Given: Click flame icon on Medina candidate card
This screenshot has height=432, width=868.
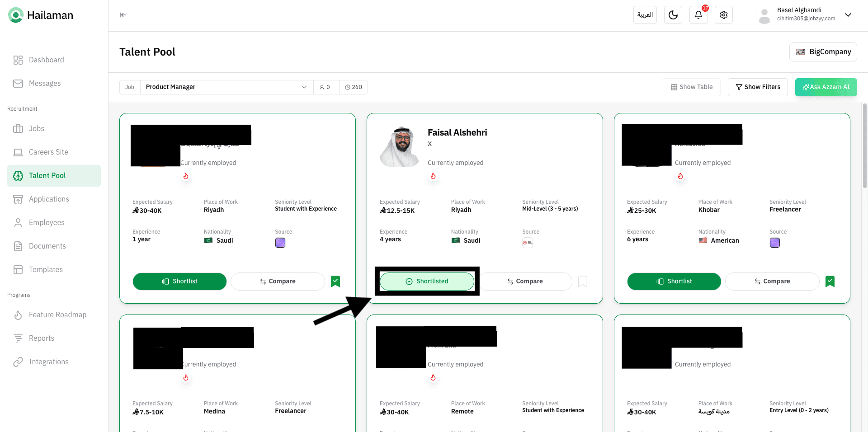Looking at the screenshot, I should [186, 378].
